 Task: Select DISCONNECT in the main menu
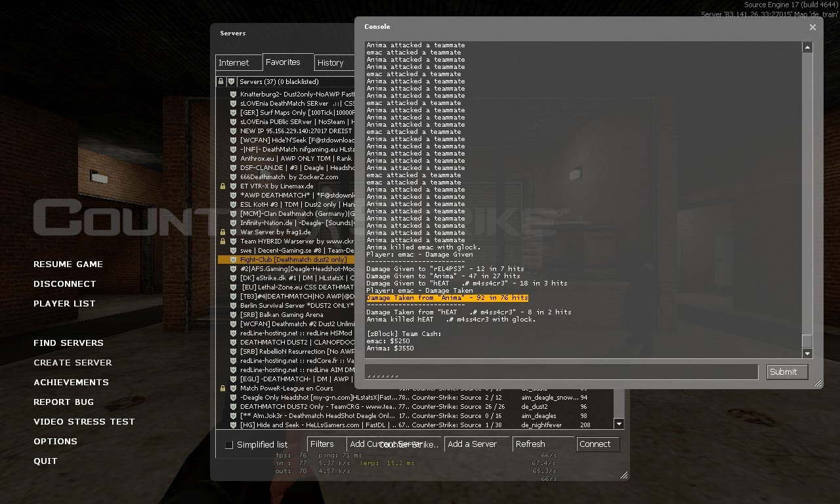click(65, 284)
